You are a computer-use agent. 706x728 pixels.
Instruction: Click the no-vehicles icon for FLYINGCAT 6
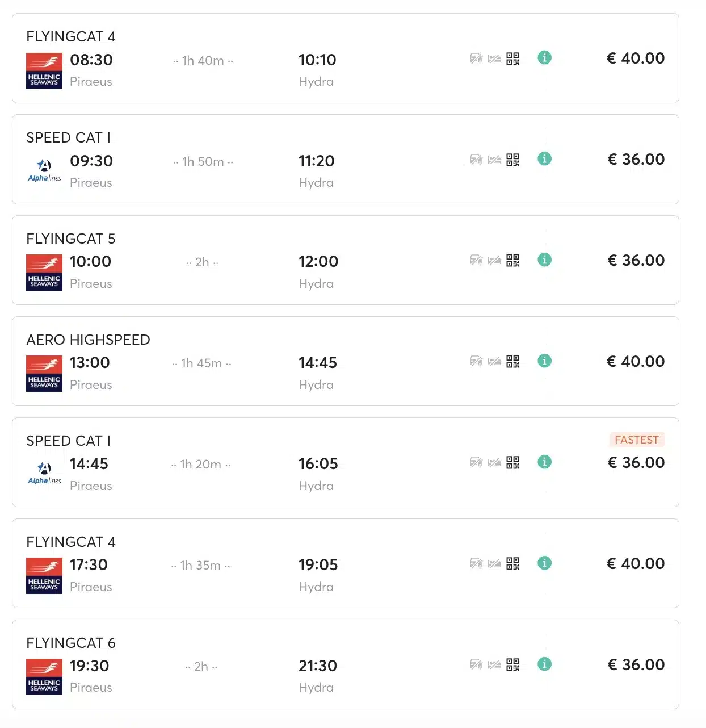click(476, 664)
